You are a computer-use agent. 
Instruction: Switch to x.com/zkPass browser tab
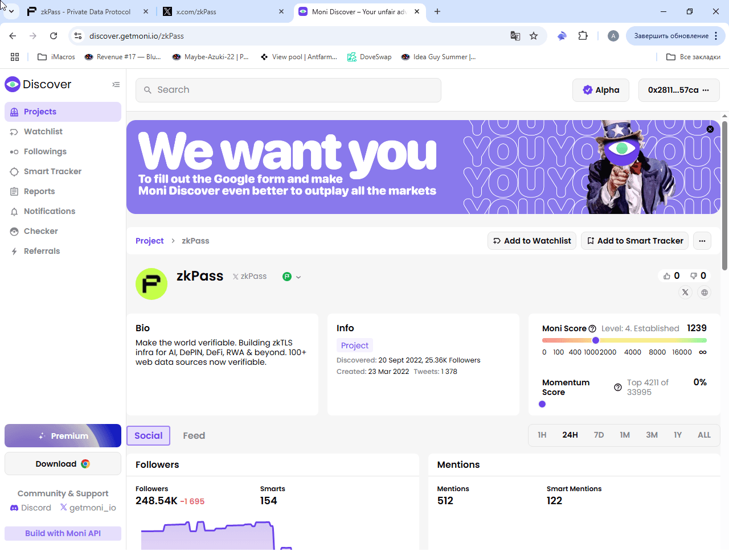point(222,11)
